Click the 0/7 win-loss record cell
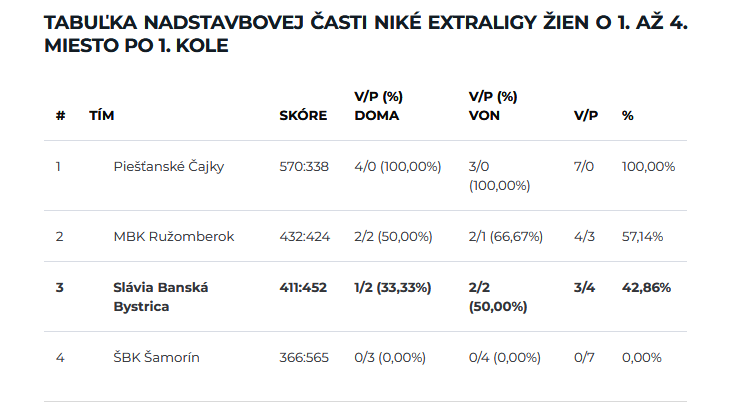The width and height of the screenshot is (729, 408). pyautogui.click(x=584, y=357)
